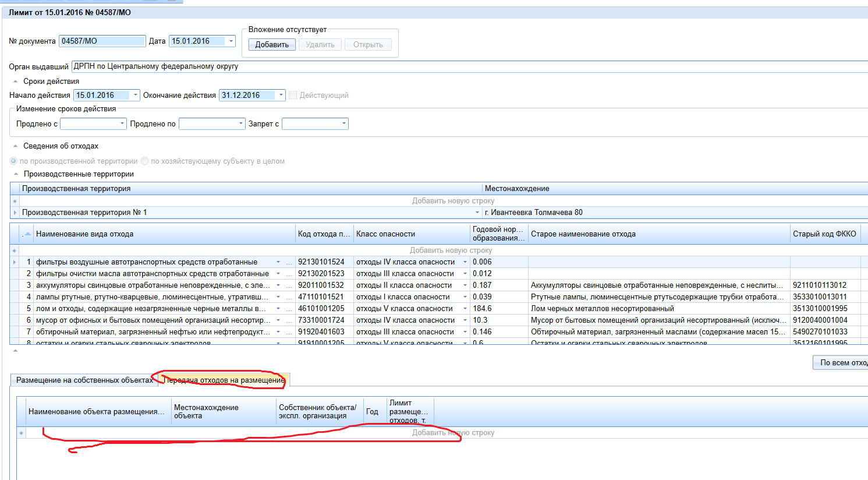This screenshot has height=480, width=868.
Task: Toggle the Действующий checkbox
Action: tap(293, 95)
